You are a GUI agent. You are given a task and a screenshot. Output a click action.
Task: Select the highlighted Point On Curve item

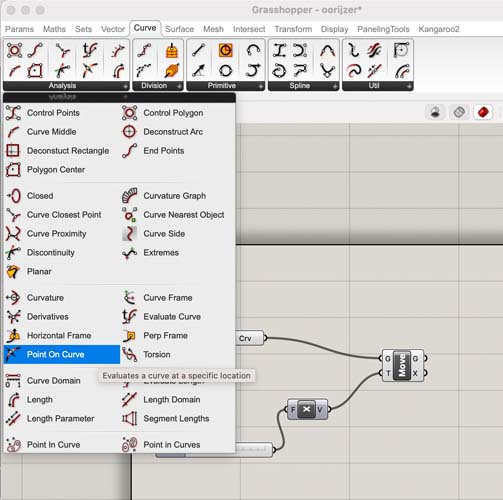(62, 354)
